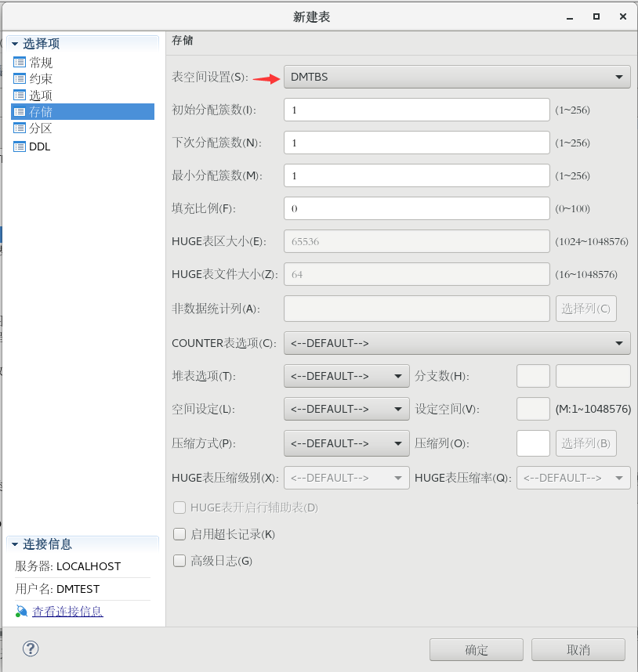
Task: Click the 填充比例(F) input field
Action: (x=417, y=208)
